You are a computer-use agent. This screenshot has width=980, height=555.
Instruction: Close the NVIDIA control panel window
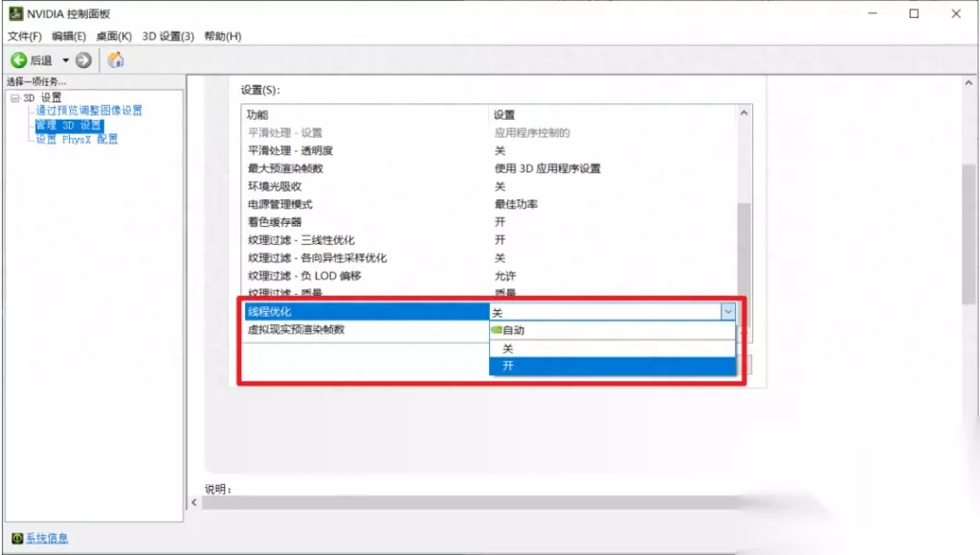pos(956,13)
